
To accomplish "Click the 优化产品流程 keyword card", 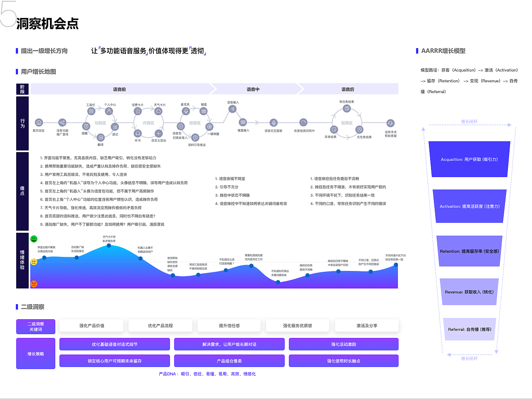I will click(160, 325).
